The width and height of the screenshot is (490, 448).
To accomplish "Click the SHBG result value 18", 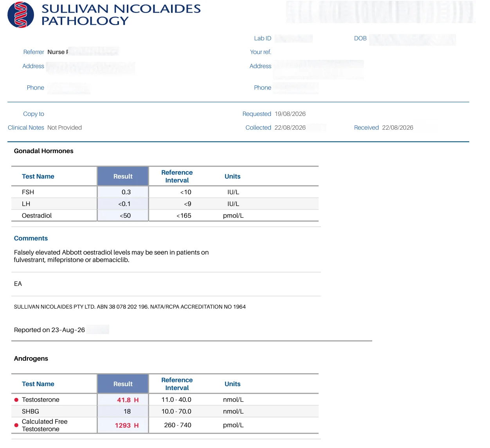I will tap(127, 412).
